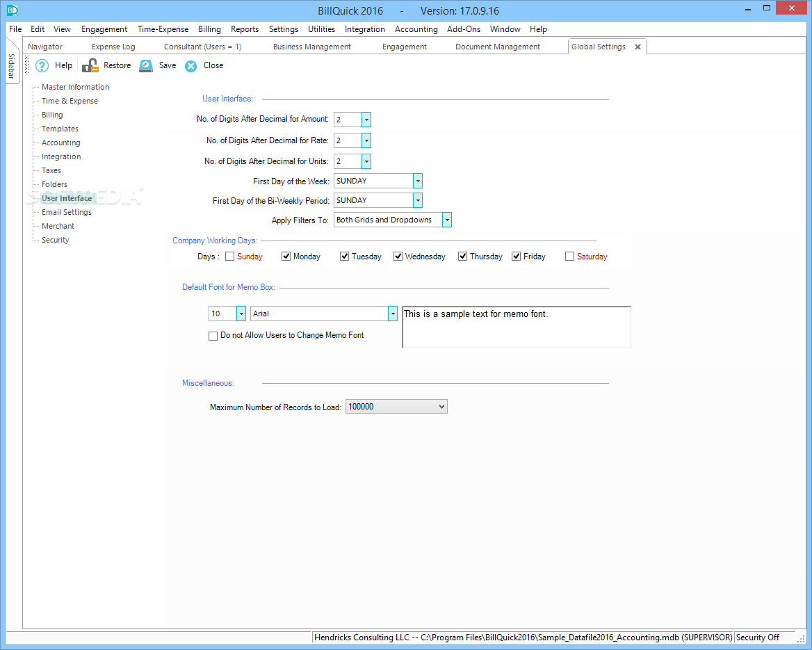Click the Save disk icon
Viewport: 812px width, 650px height.
coord(146,66)
